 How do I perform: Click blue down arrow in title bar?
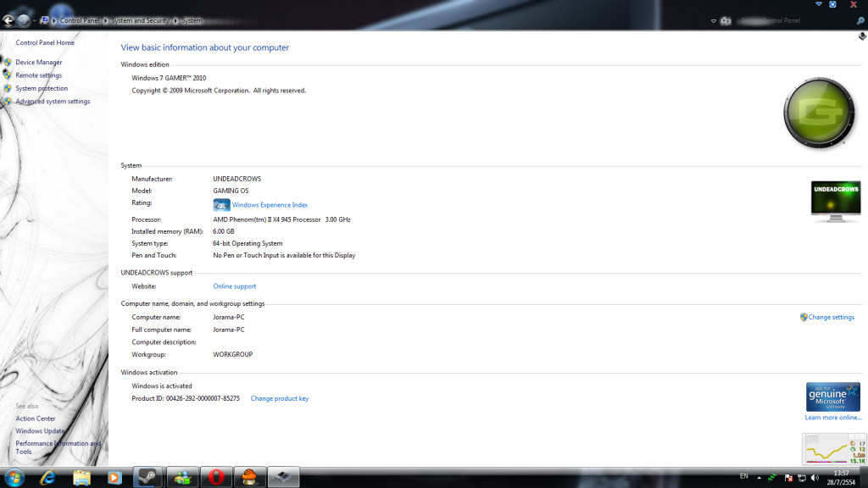click(819, 4)
